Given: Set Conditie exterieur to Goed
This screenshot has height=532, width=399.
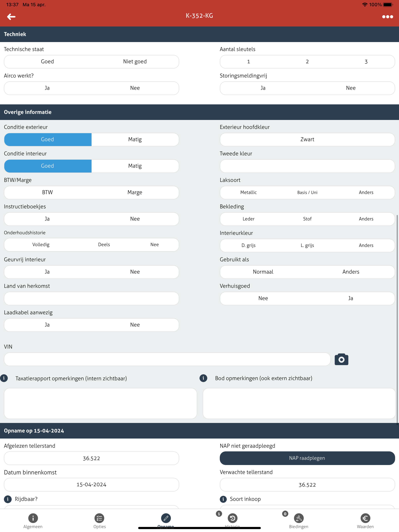Looking at the screenshot, I should [x=47, y=139].
